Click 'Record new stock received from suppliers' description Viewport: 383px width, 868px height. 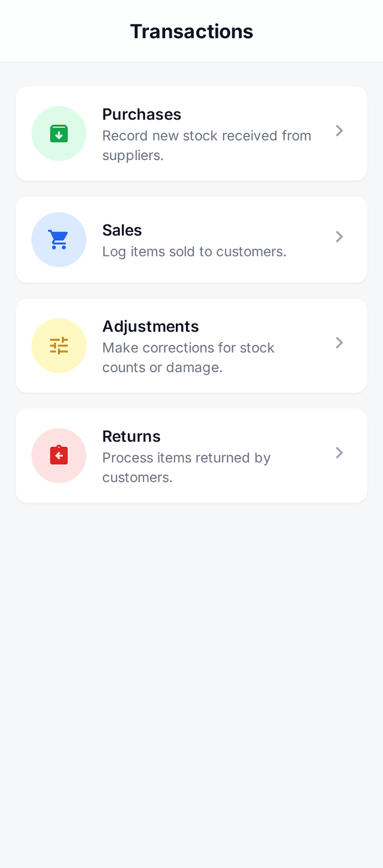pyautogui.click(x=207, y=145)
